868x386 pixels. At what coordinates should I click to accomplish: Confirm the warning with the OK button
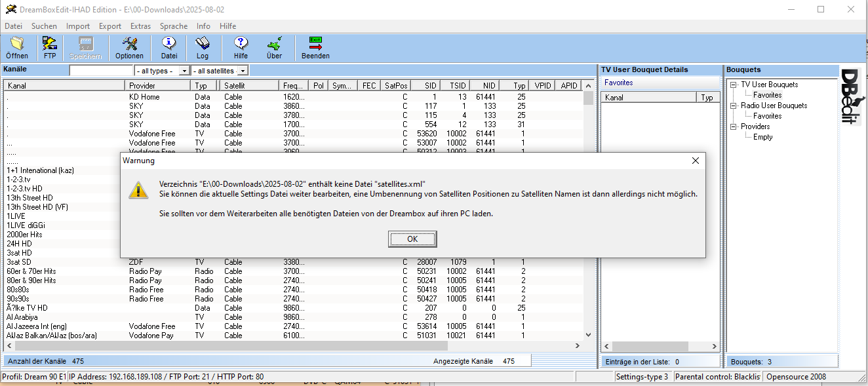412,239
